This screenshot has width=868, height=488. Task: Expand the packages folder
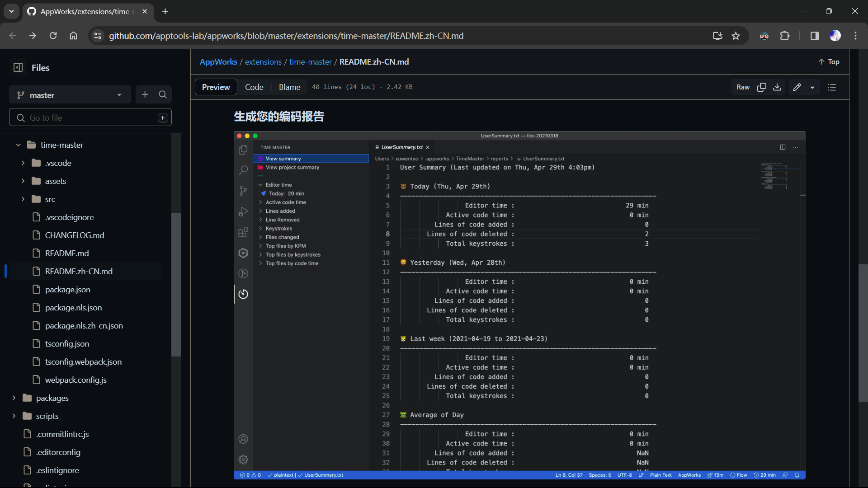(x=14, y=398)
